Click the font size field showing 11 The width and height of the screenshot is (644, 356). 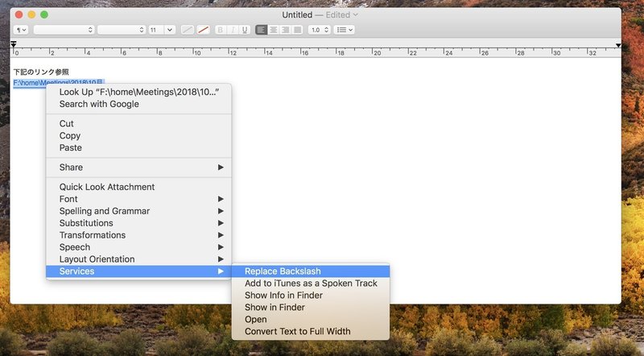pyautogui.click(x=156, y=30)
